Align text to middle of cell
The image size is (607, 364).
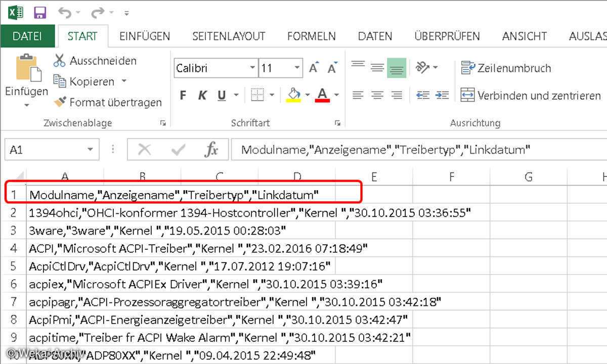[377, 67]
